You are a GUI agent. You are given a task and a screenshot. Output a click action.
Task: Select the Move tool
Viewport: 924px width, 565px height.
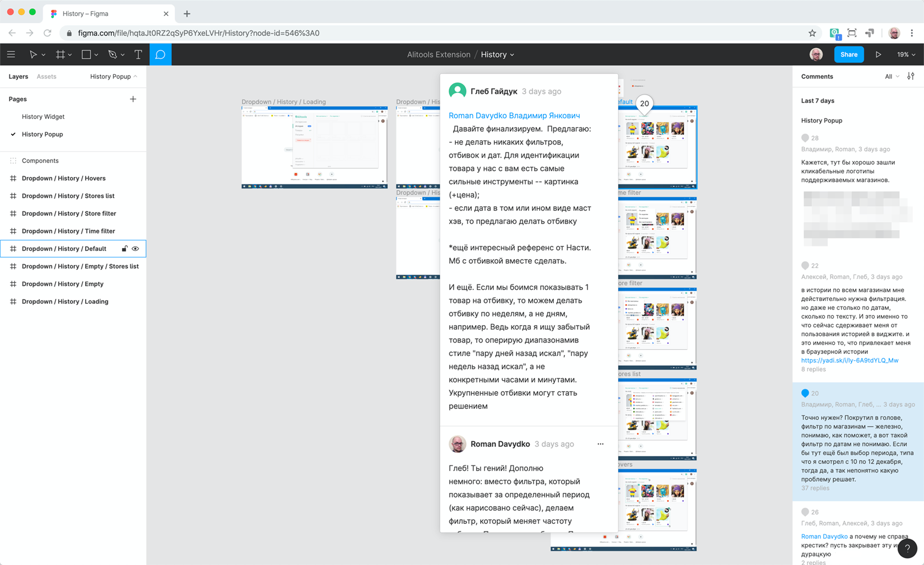34,54
